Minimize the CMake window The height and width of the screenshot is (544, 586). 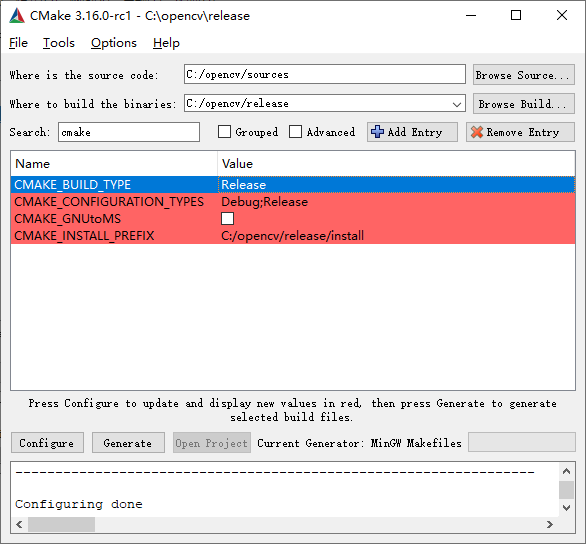pyautogui.click(x=471, y=16)
